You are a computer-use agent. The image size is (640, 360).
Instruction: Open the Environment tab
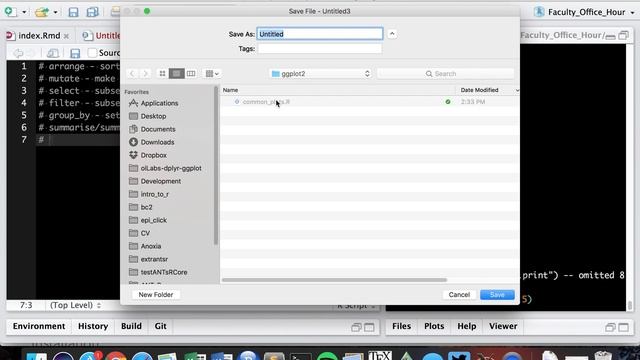pos(39,326)
